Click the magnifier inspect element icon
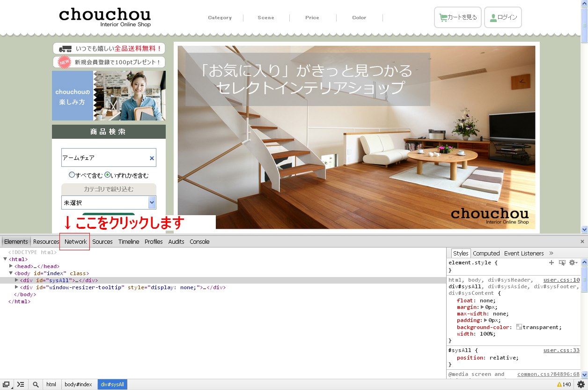 (x=36, y=384)
